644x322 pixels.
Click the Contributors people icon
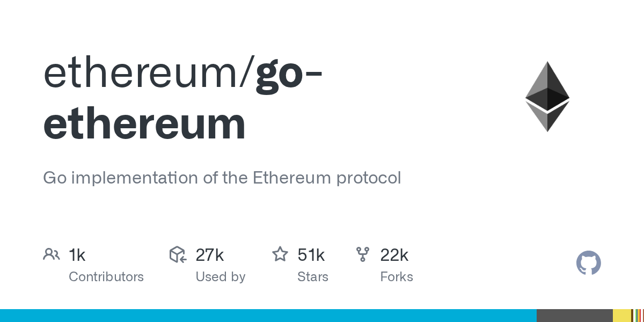(x=51, y=254)
